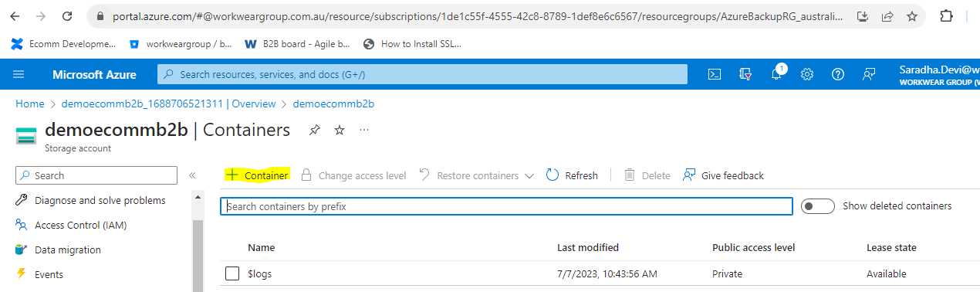The height and width of the screenshot is (292, 980).
Task: Pin demoecommb2b to dashboard
Action: point(314,130)
